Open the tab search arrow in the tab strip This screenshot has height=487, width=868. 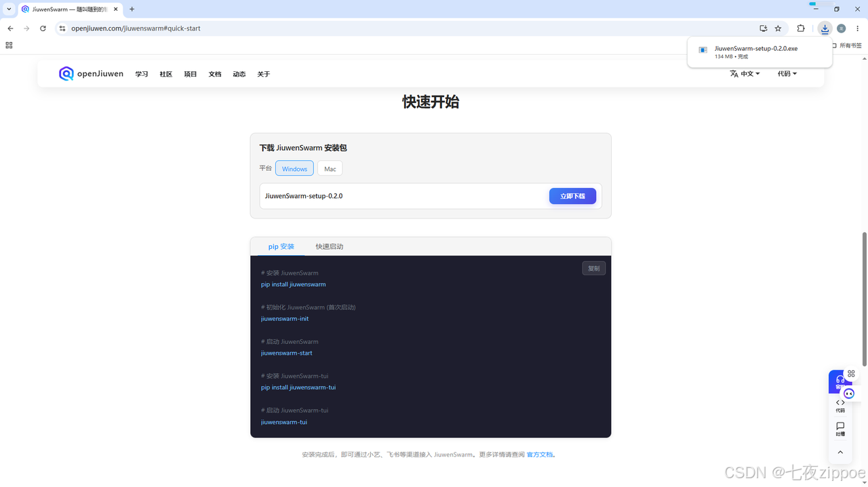pos(9,9)
